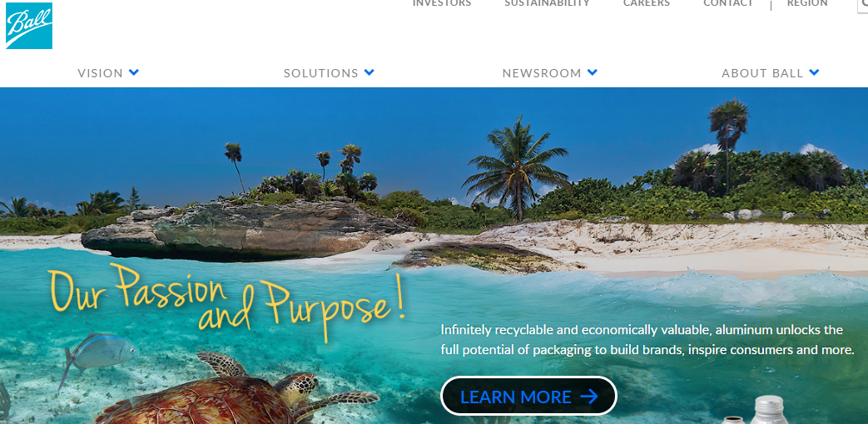This screenshot has width=868, height=424.
Task: Expand the Vision menu chevron
Action: pos(134,72)
